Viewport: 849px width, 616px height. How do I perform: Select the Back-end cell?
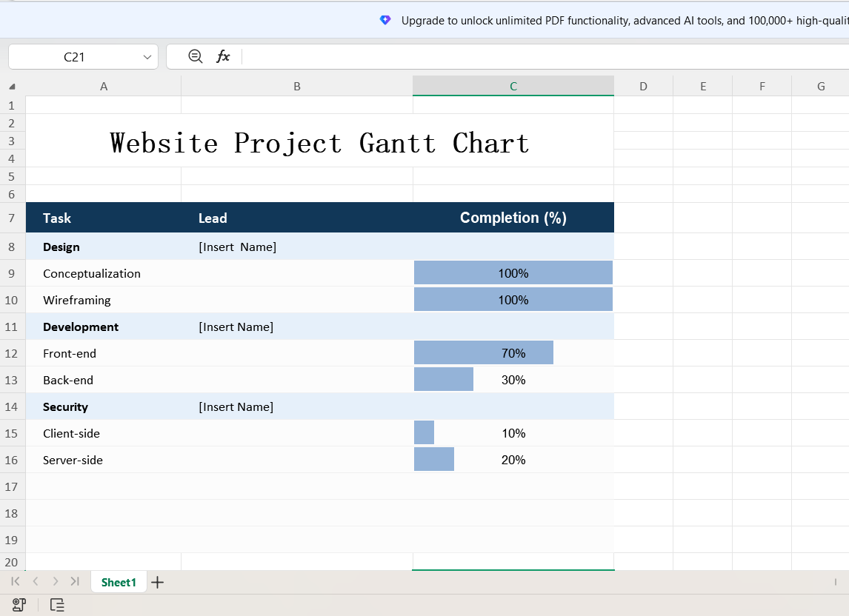(x=104, y=380)
